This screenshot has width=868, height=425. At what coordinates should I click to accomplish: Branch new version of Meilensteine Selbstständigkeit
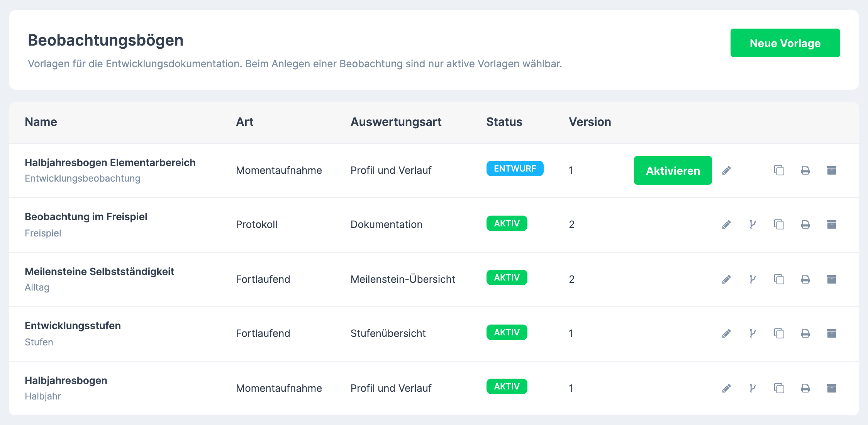pyautogui.click(x=753, y=279)
